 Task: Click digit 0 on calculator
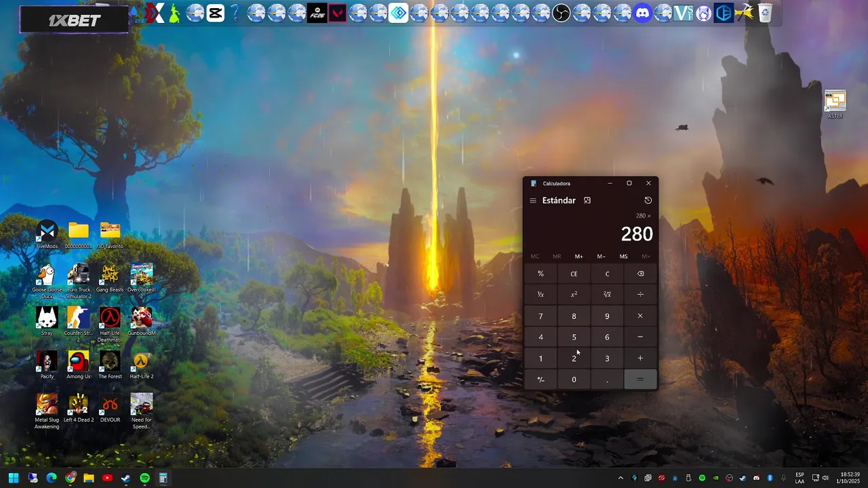tap(574, 380)
